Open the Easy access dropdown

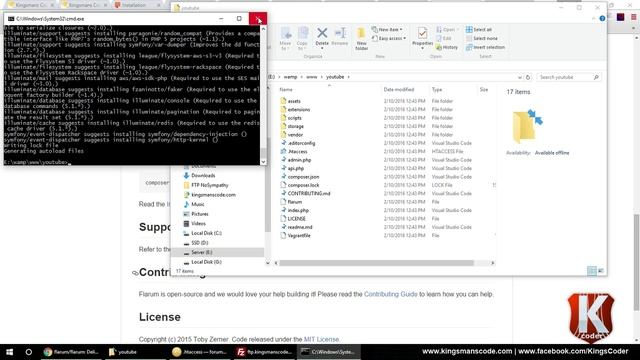point(389,38)
